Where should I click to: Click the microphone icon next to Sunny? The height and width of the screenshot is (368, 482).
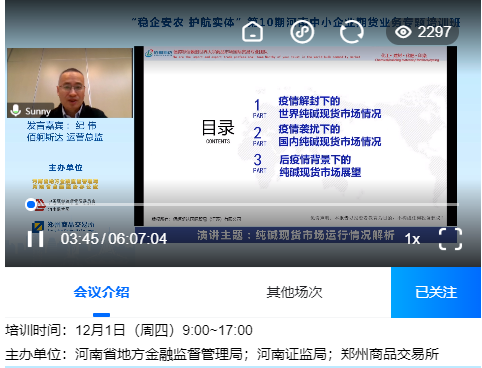[15, 110]
